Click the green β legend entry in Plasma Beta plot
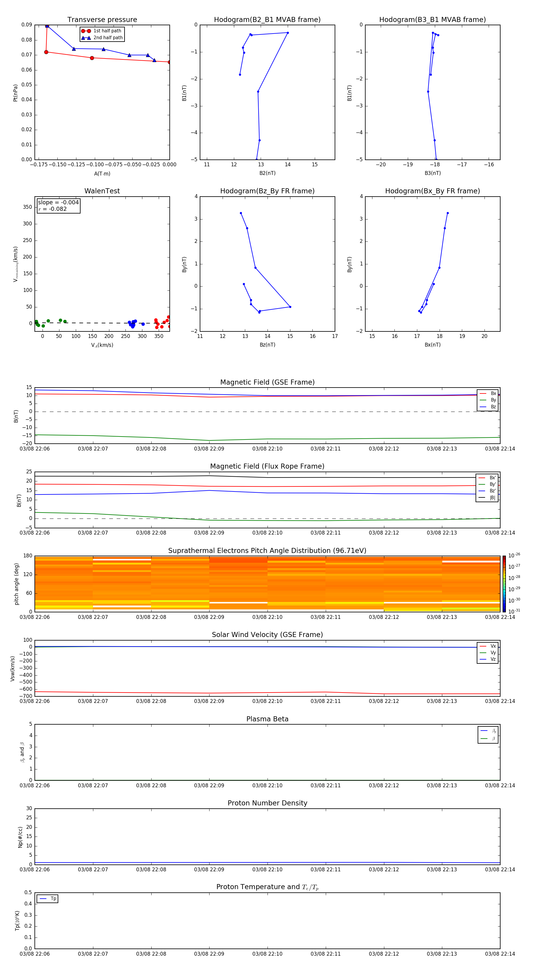This screenshot has width=535, height=980. click(x=488, y=739)
